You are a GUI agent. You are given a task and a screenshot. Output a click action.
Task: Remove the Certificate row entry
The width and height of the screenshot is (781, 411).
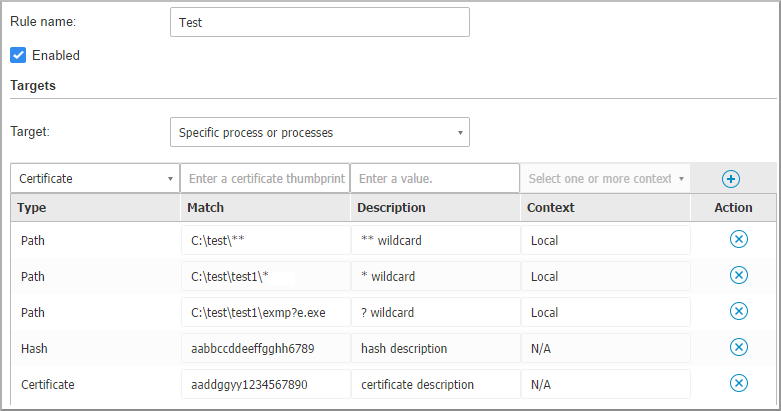pyautogui.click(x=738, y=384)
